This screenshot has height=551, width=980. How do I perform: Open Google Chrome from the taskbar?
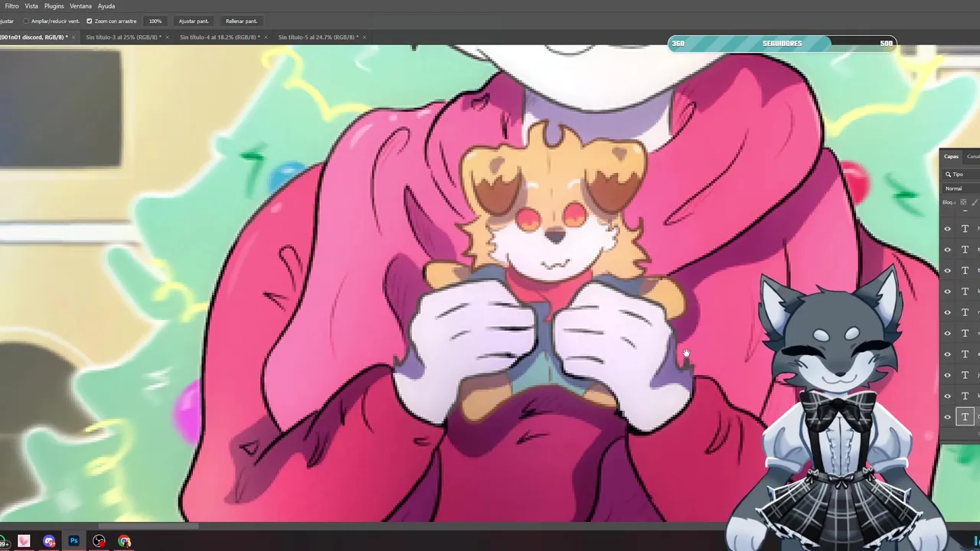coord(124,541)
